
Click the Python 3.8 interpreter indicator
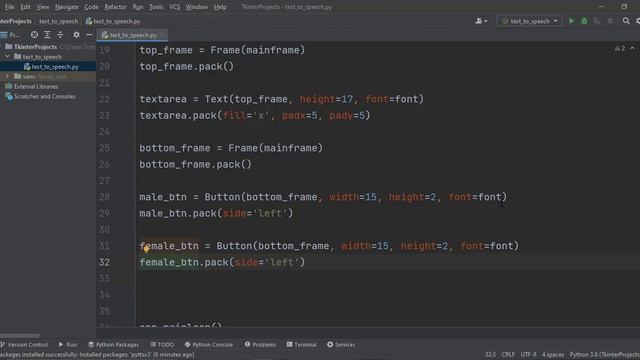click(604, 355)
